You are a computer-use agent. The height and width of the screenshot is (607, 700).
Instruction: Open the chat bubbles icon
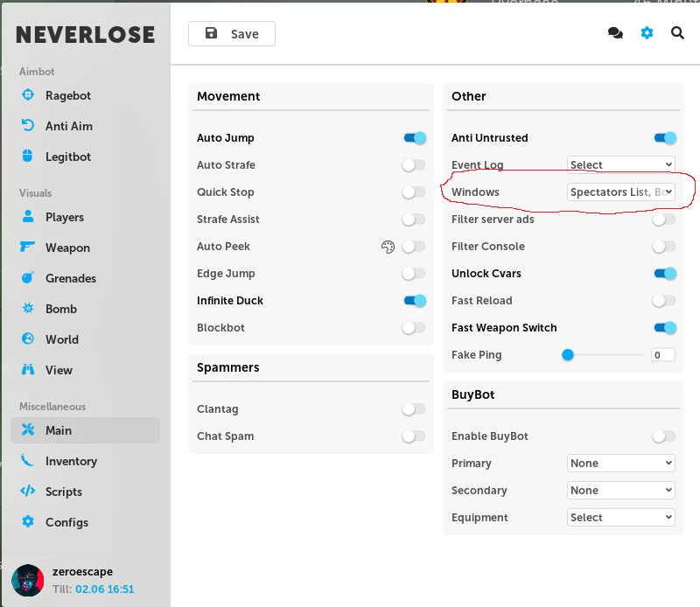[615, 33]
